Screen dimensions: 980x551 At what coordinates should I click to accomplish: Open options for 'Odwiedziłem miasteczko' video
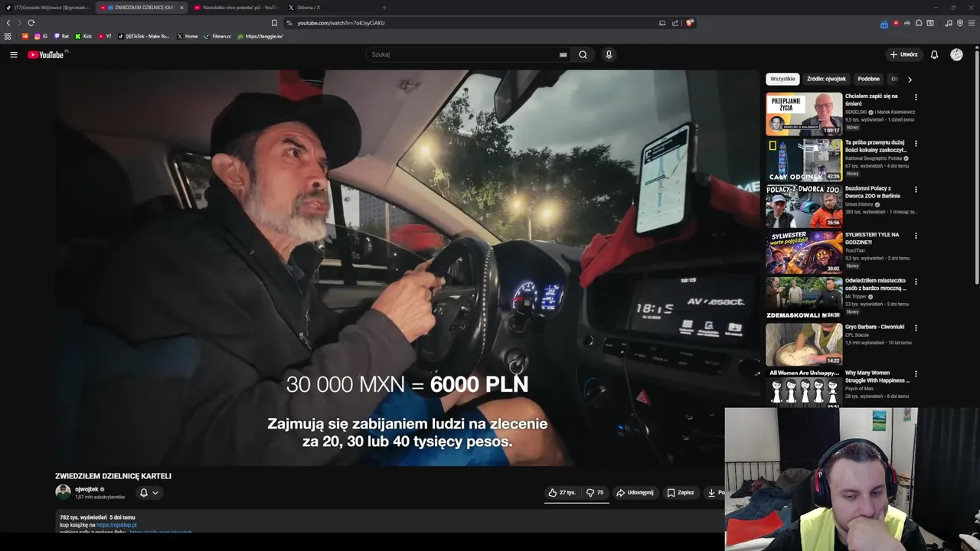(x=916, y=282)
